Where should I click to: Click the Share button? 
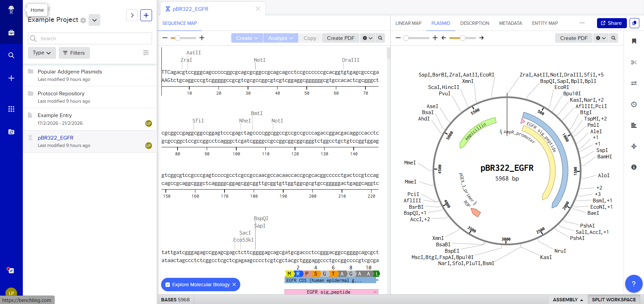click(x=611, y=23)
